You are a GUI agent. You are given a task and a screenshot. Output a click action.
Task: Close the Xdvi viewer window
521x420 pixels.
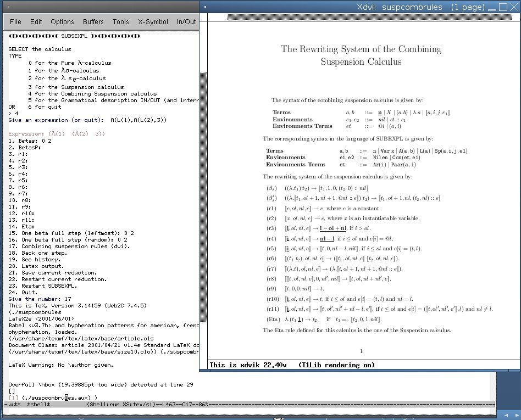(514, 7)
